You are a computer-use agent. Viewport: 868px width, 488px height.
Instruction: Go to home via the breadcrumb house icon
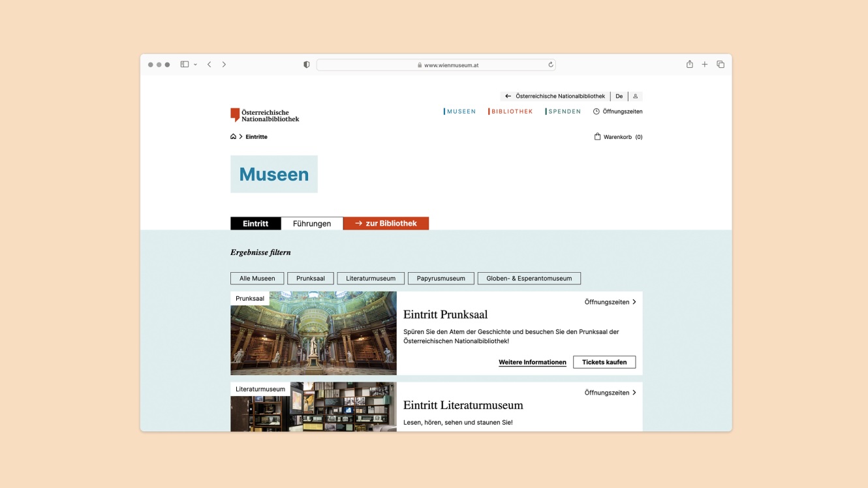point(233,136)
